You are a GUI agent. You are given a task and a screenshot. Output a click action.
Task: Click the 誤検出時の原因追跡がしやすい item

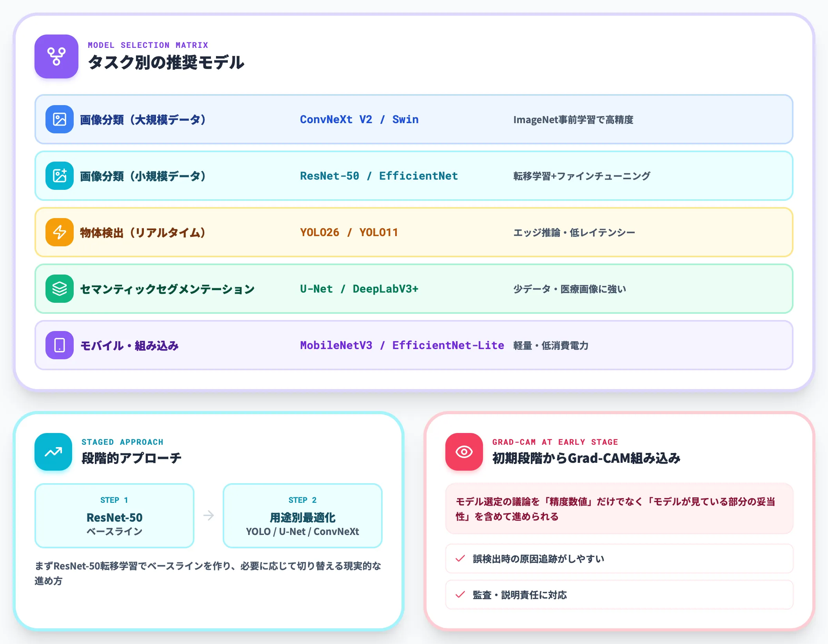[x=619, y=558]
